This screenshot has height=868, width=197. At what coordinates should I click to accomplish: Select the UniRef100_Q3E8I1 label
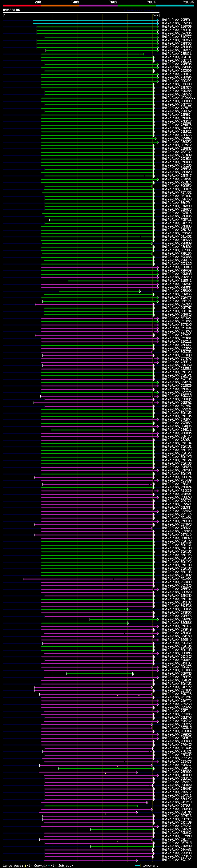pos(177,54)
